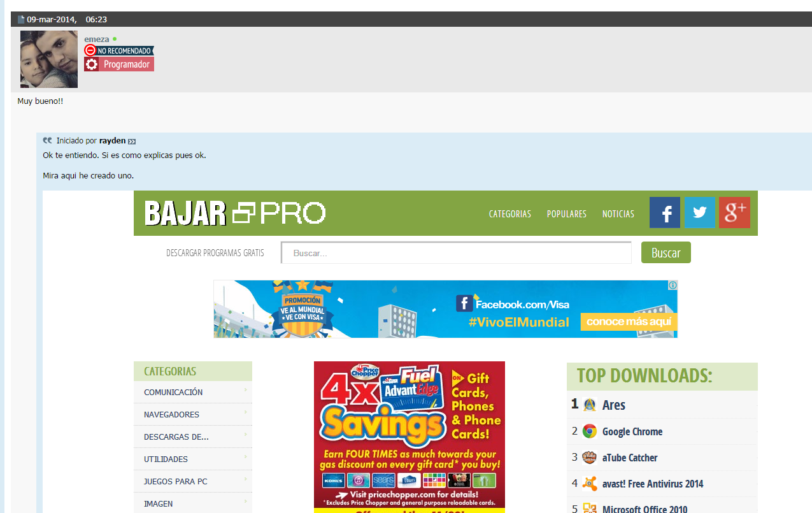This screenshot has width=812, height=513.
Task: Expand the COMUNICACIÓN category arrow
Action: pos(245,389)
